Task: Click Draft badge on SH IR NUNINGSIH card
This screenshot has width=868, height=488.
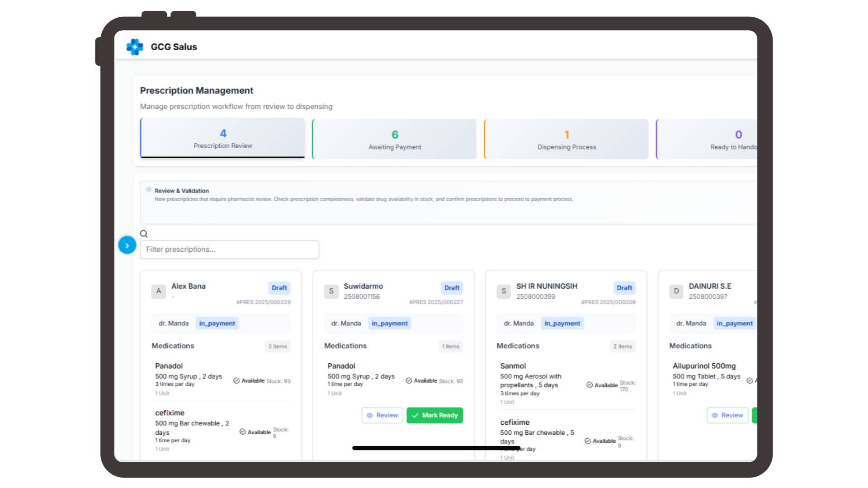Action: click(x=624, y=288)
